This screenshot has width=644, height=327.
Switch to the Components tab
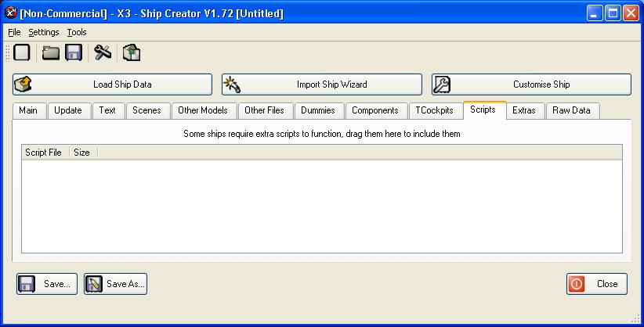pyautogui.click(x=375, y=111)
